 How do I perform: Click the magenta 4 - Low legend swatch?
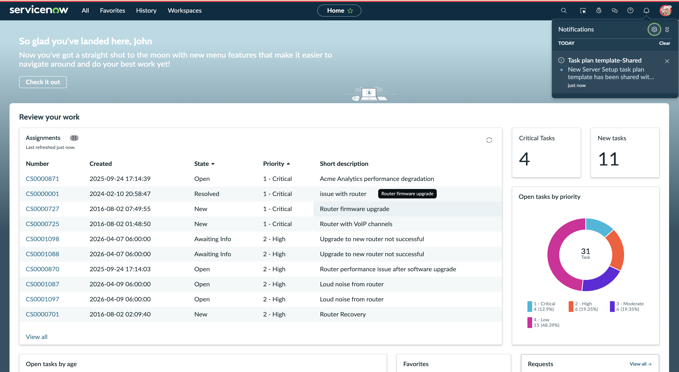coord(529,323)
